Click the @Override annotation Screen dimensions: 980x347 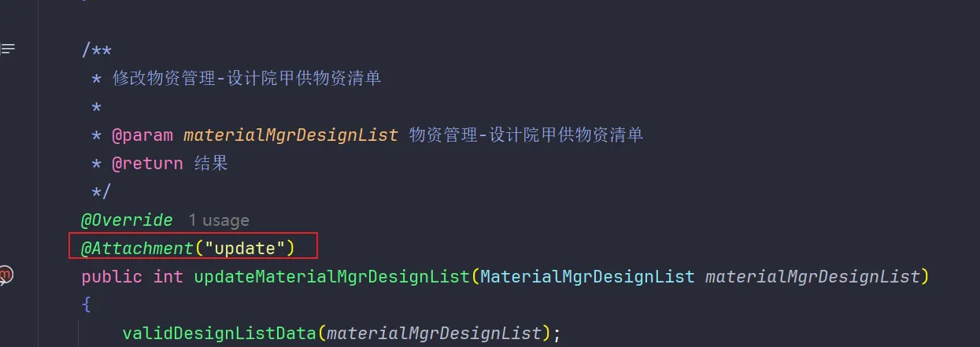127,220
